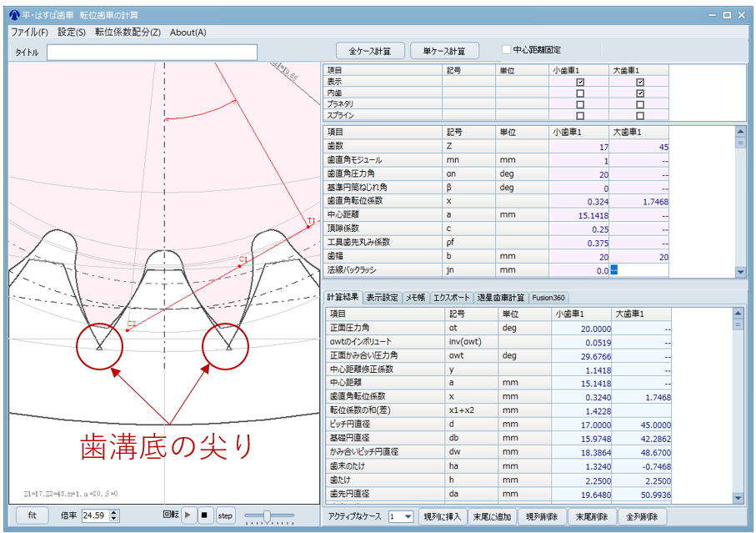This screenshot has height=533, width=756.
Task: Toggle スプライン checkbox for 大歯車1
Action: click(x=640, y=116)
